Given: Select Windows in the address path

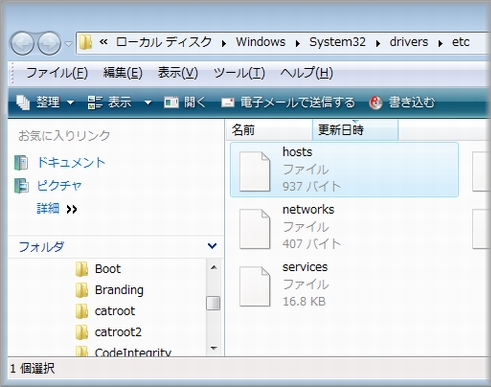Looking at the screenshot, I should point(261,42).
